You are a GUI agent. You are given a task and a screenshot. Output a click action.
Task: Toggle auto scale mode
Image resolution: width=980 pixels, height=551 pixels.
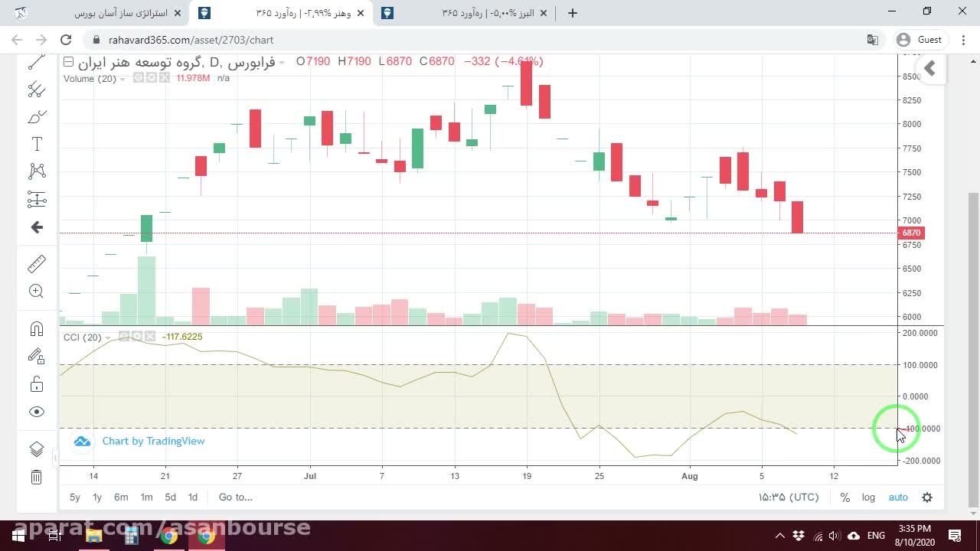click(898, 497)
